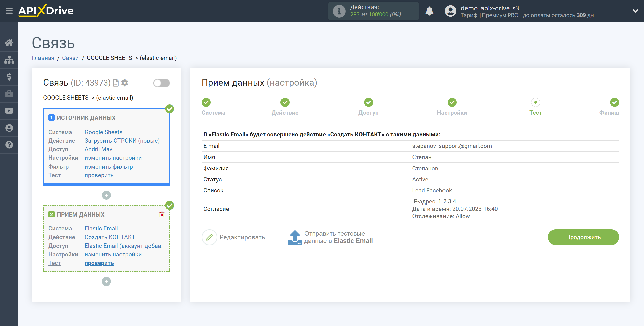Click the actions info icon

click(x=339, y=11)
